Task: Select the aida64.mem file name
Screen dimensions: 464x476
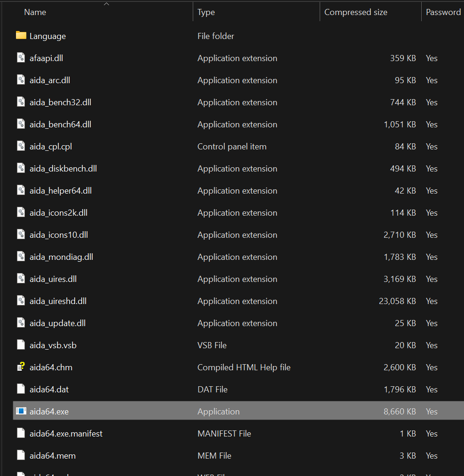Action: 53,456
